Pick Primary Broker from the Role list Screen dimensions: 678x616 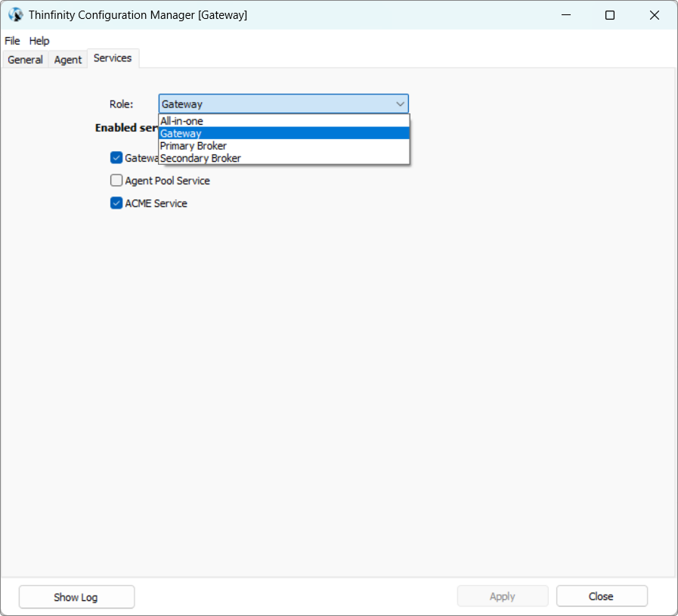pyautogui.click(x=193, y=146)
